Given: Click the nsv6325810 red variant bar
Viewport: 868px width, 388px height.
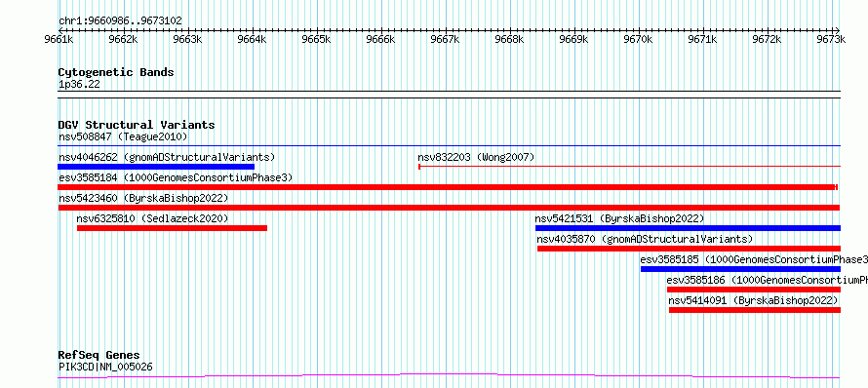Looking at the screenshot, I should pos(173,228).
